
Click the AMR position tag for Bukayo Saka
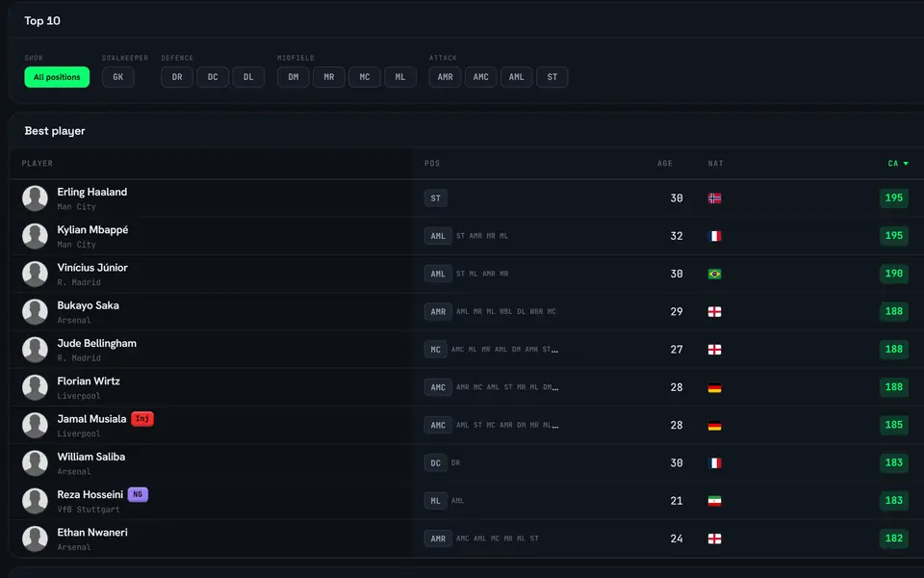coord(438,311)
